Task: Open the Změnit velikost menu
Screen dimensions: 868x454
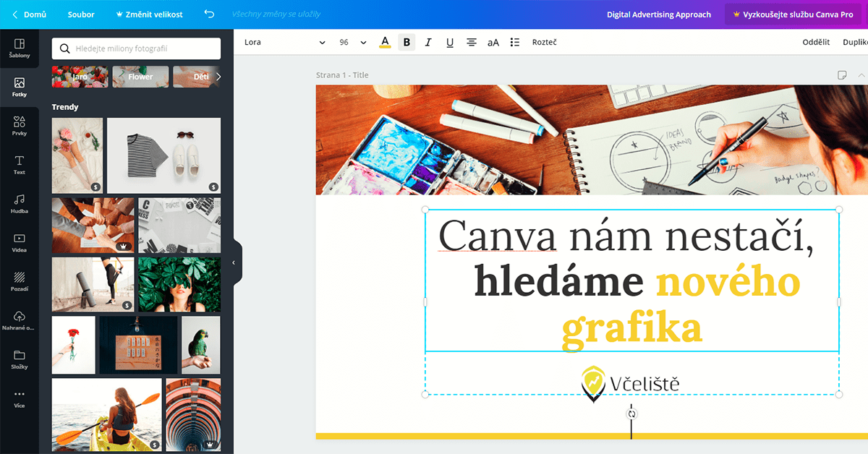Action: (x=149, y=14)
